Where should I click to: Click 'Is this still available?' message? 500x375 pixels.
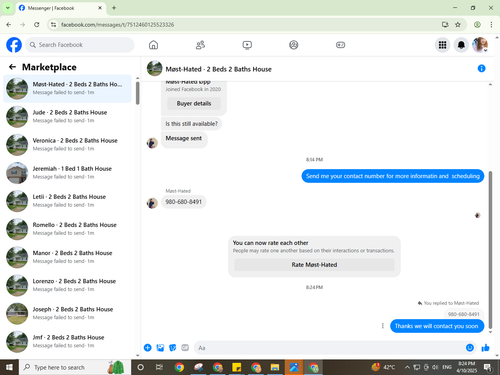coord(191,124)
